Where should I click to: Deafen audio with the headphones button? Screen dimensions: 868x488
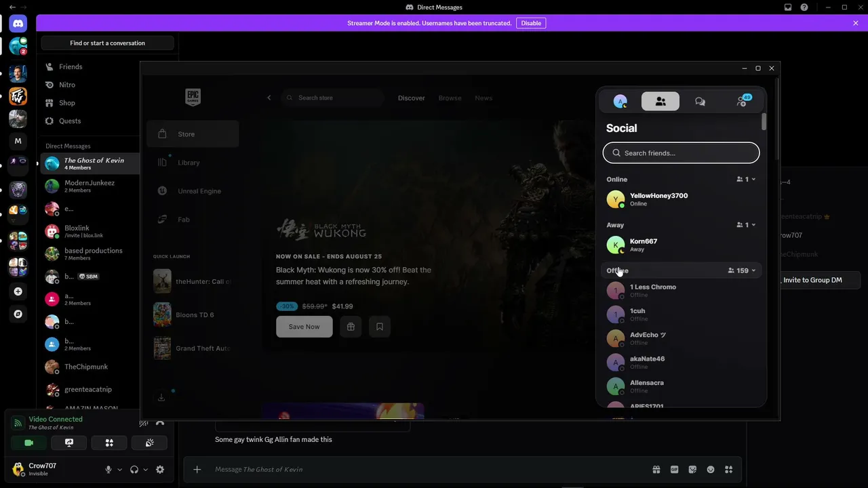coord(134,470)
